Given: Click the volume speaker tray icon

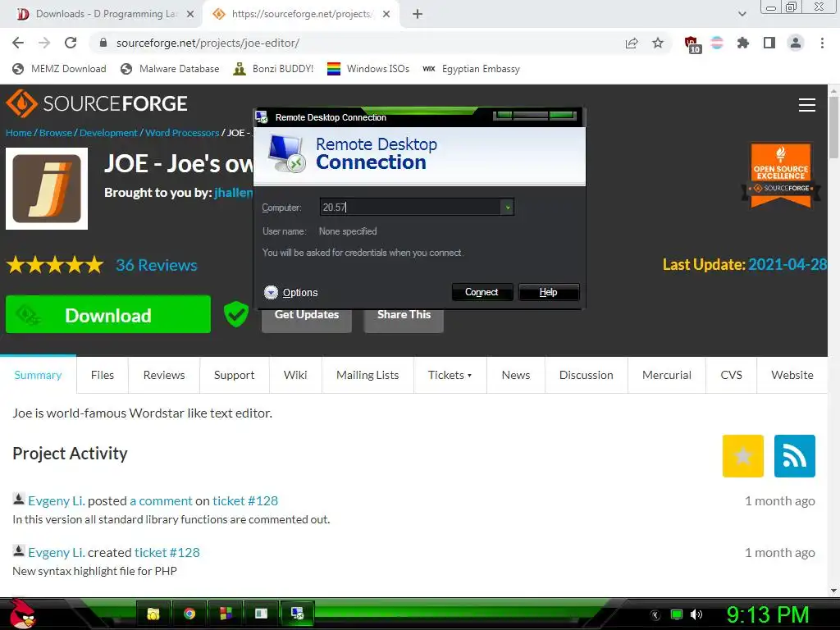Looking at the screenshot, I should pos(696,614).
